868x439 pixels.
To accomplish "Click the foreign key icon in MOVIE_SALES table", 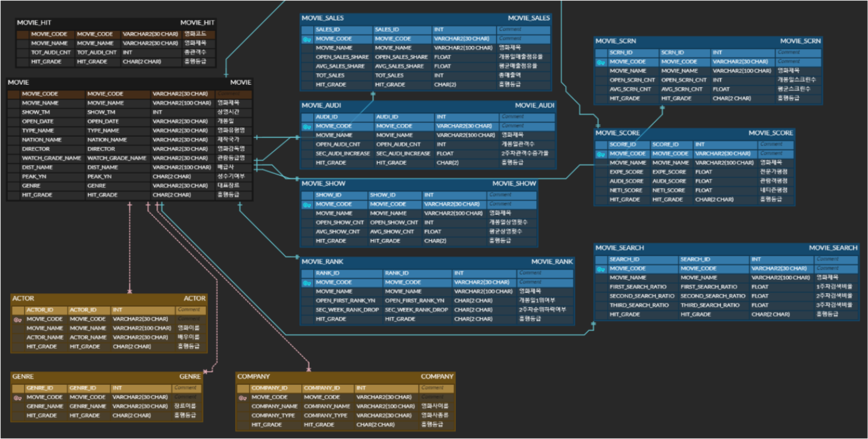I will pos(307,39).
